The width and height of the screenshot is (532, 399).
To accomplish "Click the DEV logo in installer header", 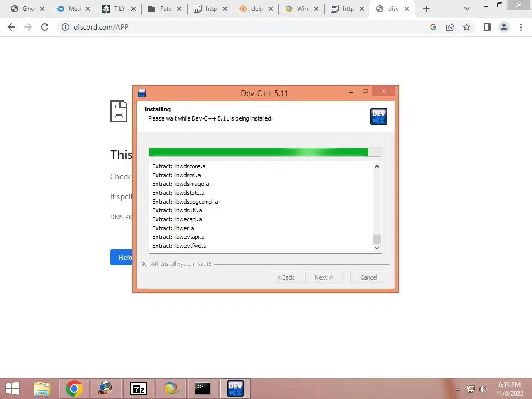I will 379,116.
